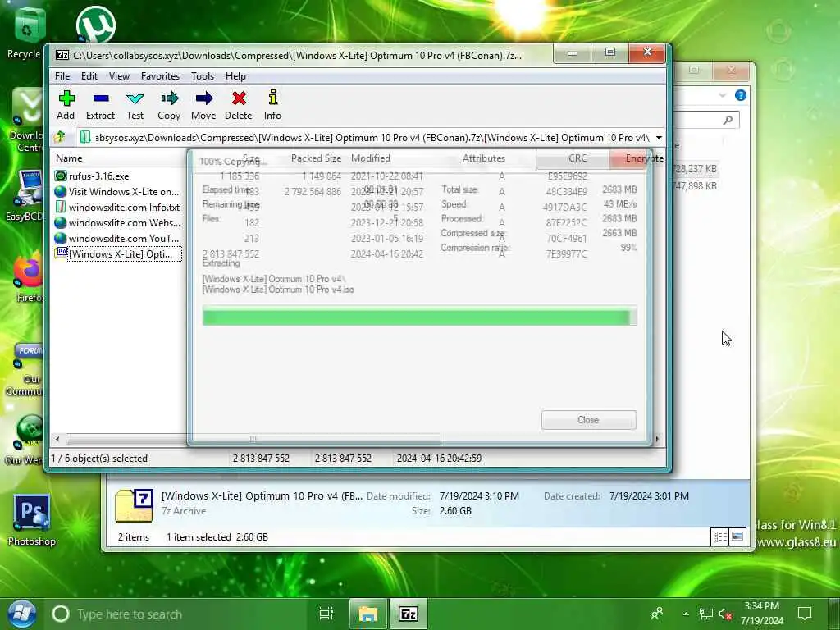Viewport: 840px width, 630px height.
Task: Sort by the Name column header
Action: (x=69, y=158)
